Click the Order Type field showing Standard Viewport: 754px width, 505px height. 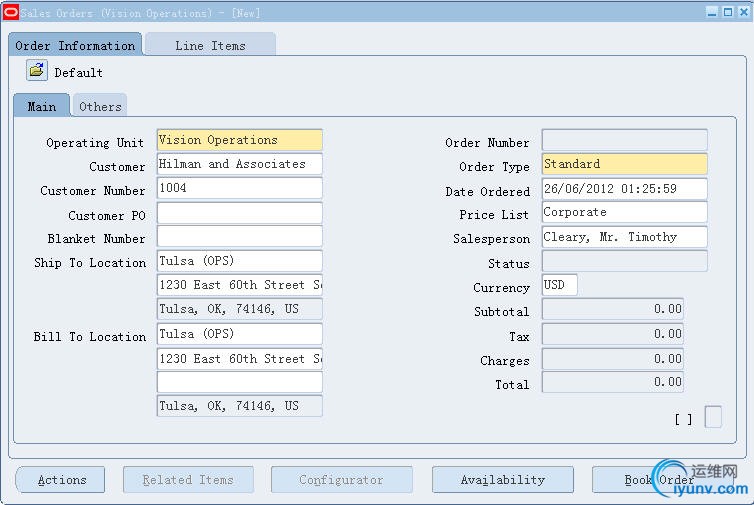pyautogui.click(x=625, y=164)
